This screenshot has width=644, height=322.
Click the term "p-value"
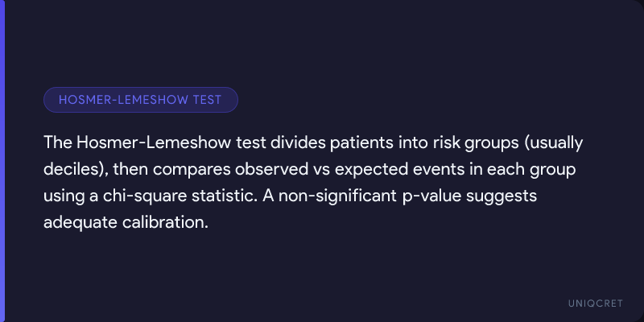[414, 196]
